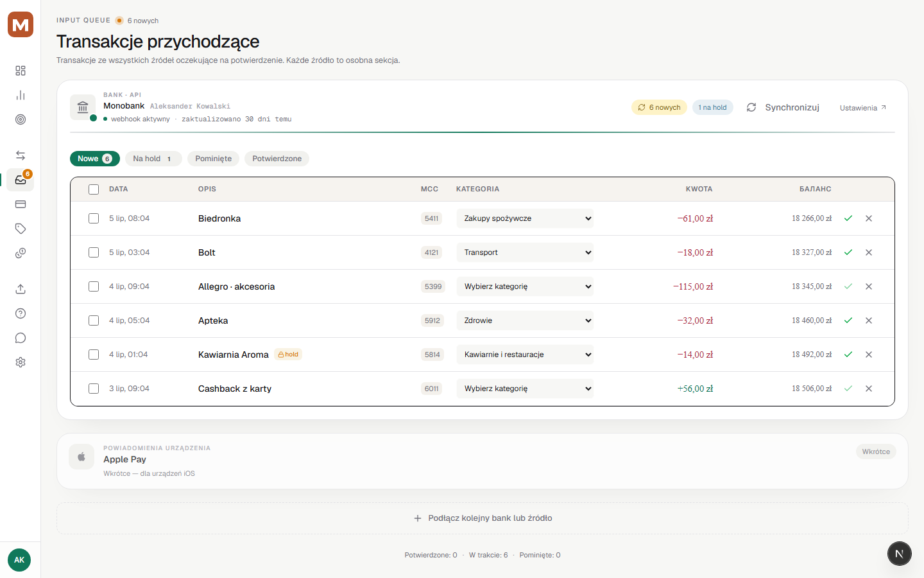Viewport: 924px width, 578px height.
Task: Open the tags icon in sidebar
Action: 21,229
